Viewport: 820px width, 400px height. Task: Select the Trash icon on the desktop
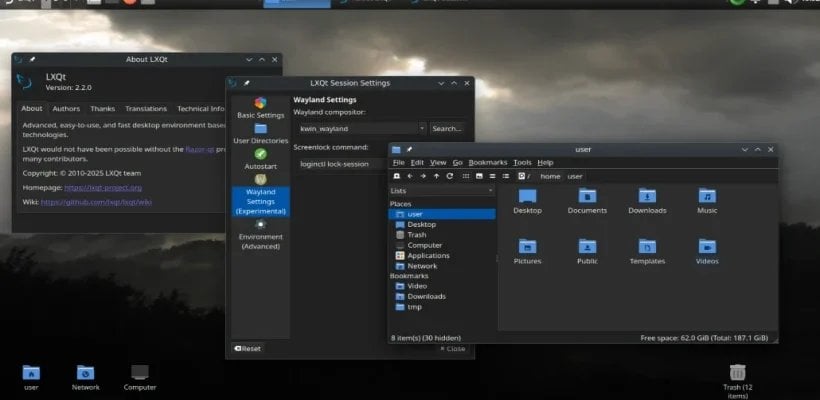(x=737, y=382)
